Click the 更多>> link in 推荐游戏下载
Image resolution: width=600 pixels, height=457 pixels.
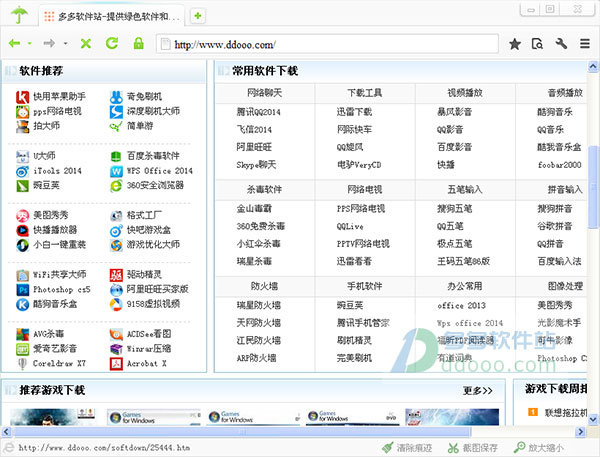point(478,390)
